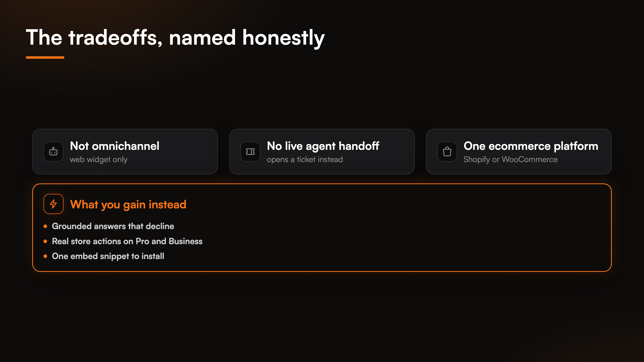This screenshot has height=362, width=644.
Task: Click the web widget only subtitle
Action: 98,159
